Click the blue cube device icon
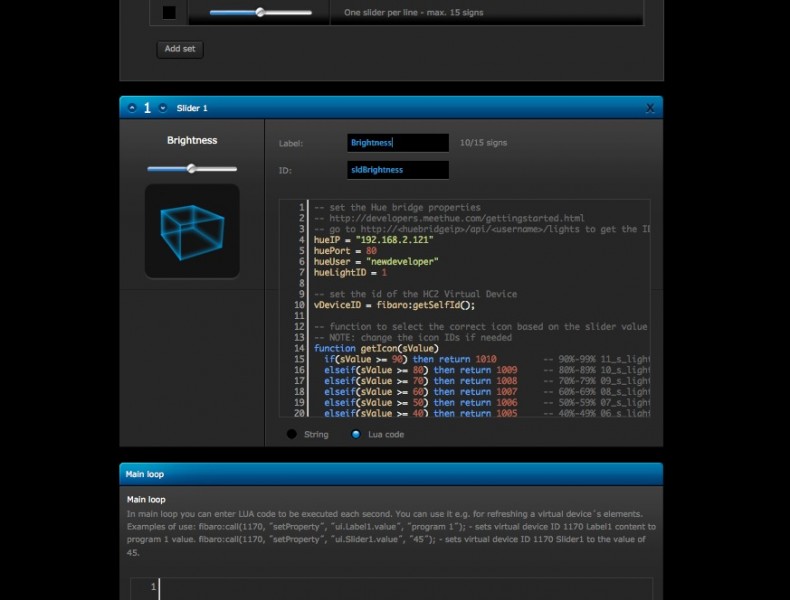The width and height of the screenshot is (790, 600). 192,230
